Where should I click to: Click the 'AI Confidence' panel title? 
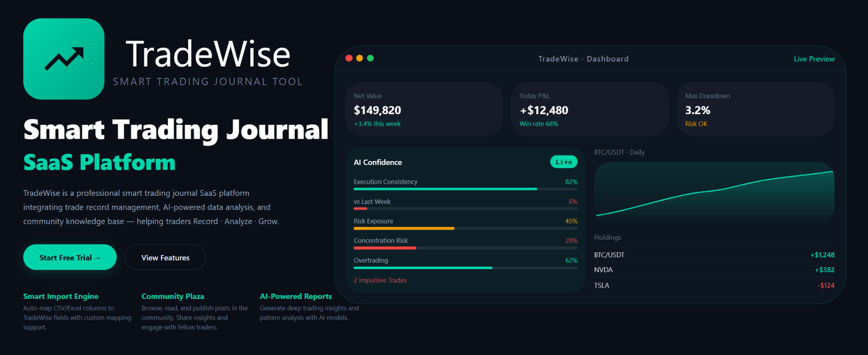(377, 162)
